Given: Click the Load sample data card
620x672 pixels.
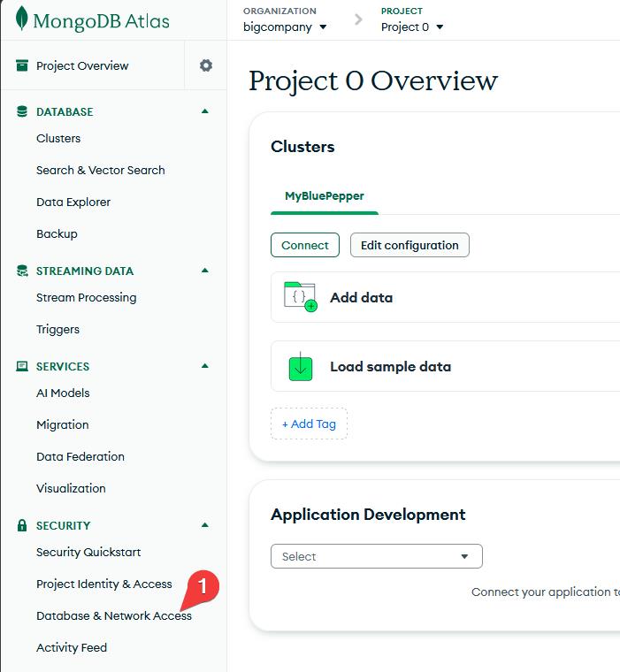Looking at the screenshot, I should tap(446, 366).
